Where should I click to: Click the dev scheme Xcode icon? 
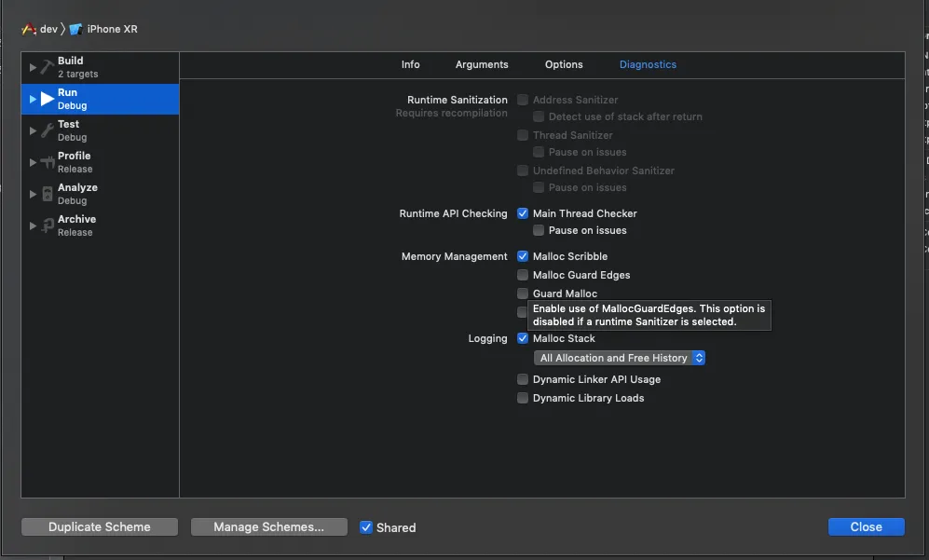coord(29,29)
